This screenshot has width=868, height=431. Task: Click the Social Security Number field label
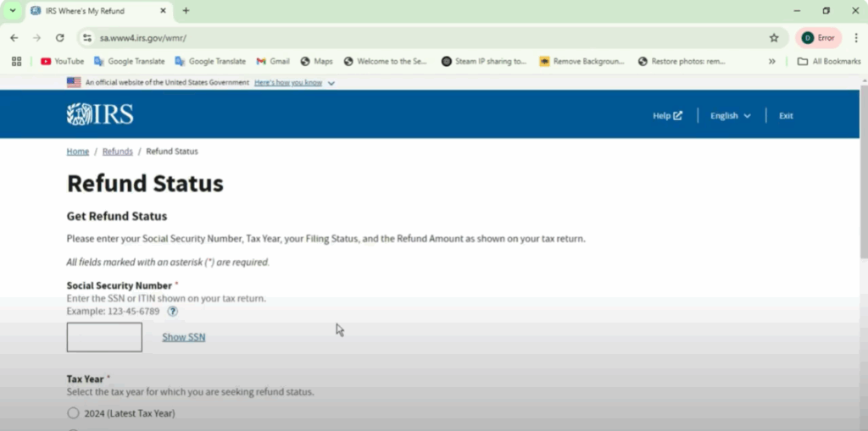[120, 285]
